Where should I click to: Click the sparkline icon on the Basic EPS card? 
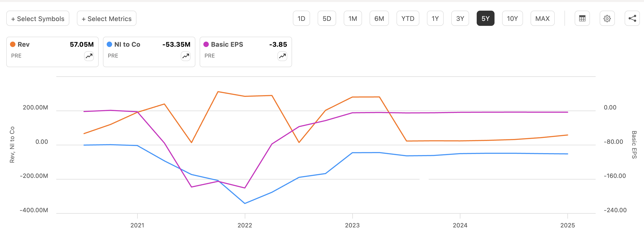282,56
